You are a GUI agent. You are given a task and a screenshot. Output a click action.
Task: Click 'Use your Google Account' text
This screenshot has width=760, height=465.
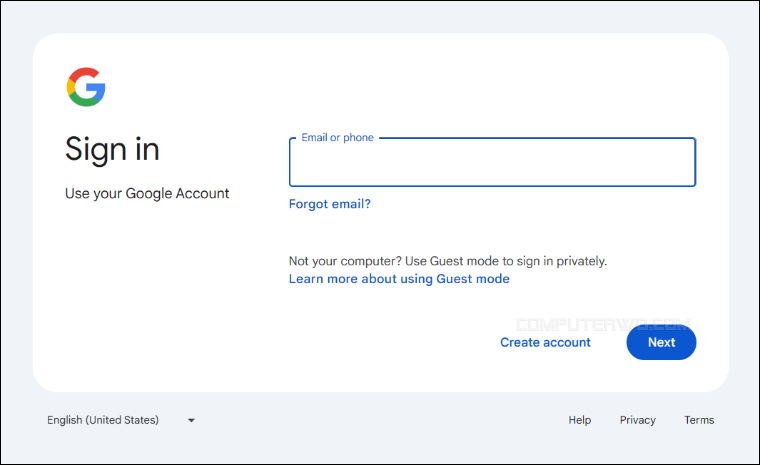(147, 193)
